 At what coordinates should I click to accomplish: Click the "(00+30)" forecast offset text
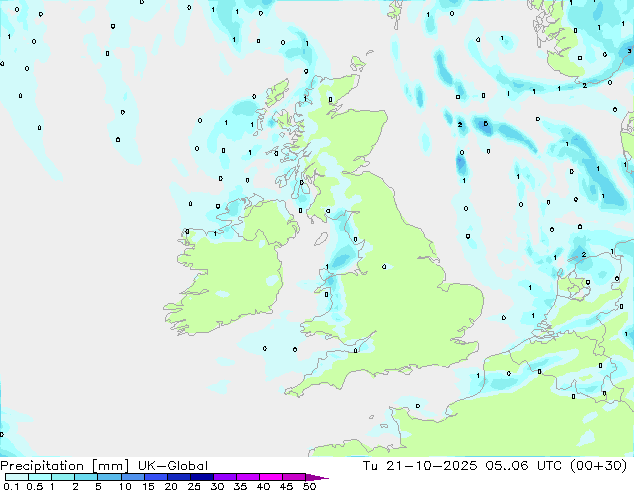point(599,466)
